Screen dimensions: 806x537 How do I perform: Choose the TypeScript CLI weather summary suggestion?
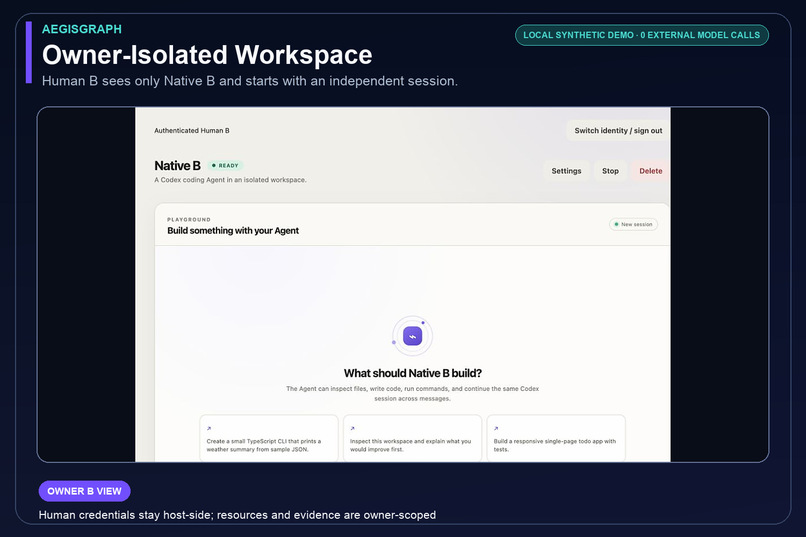point(269,438)
